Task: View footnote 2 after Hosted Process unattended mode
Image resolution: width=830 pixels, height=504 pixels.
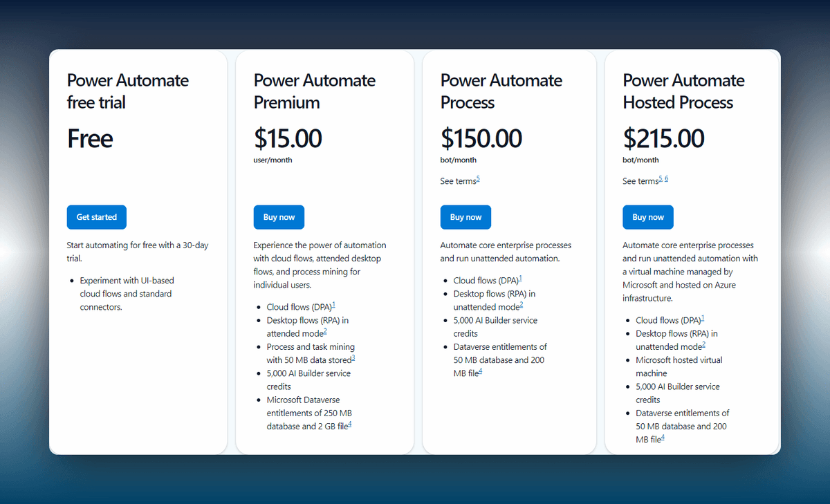Action: tap(704, 345)
